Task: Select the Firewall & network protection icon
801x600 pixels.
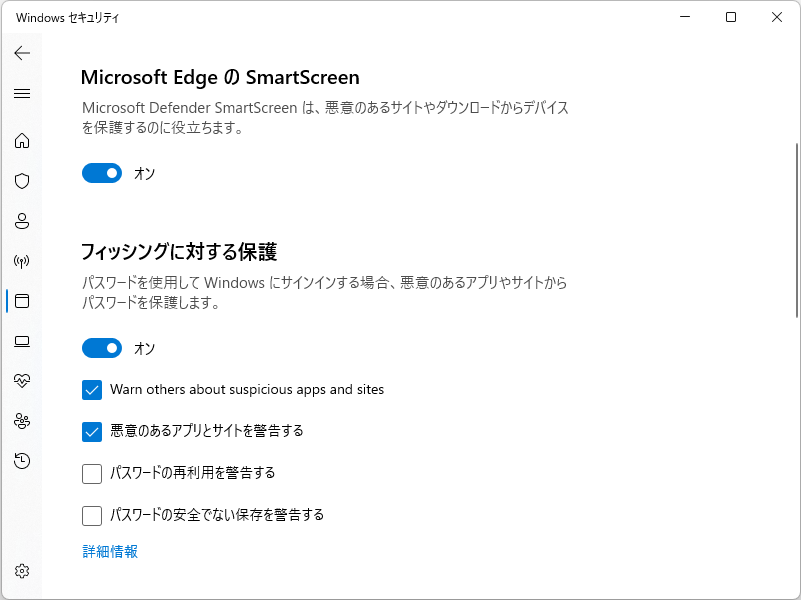Action: [22, 261]
